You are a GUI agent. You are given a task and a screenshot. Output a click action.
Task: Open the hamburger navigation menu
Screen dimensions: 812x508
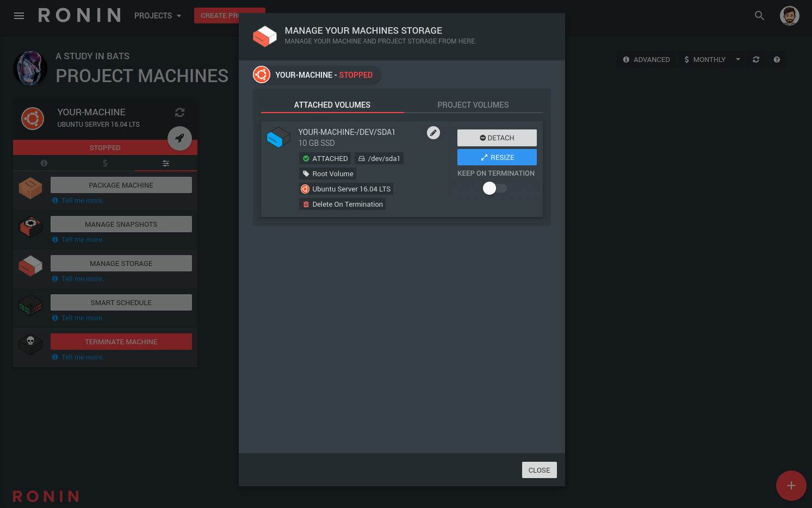tap(19, 16)
